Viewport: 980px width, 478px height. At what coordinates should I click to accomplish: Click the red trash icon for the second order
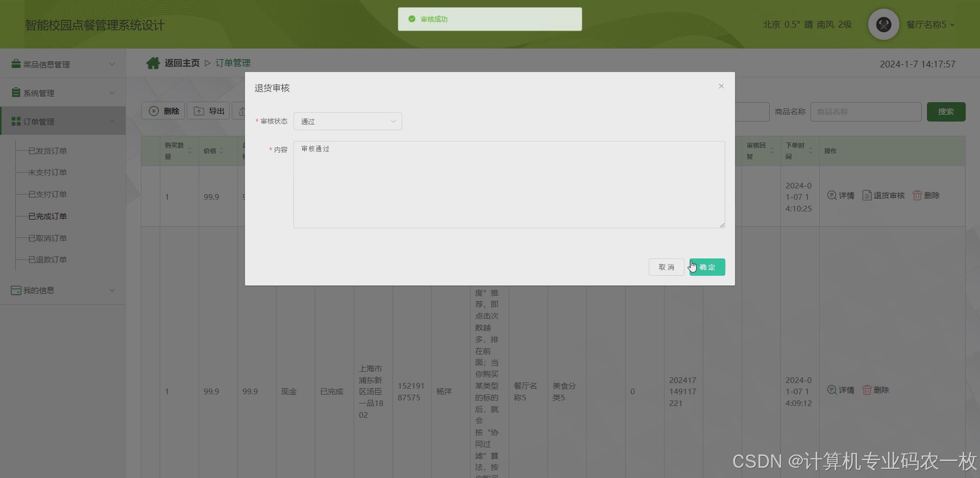point(867,390)
